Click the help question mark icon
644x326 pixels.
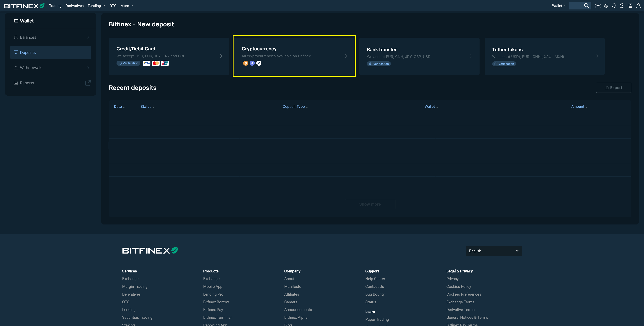click(x=622, y=6)
